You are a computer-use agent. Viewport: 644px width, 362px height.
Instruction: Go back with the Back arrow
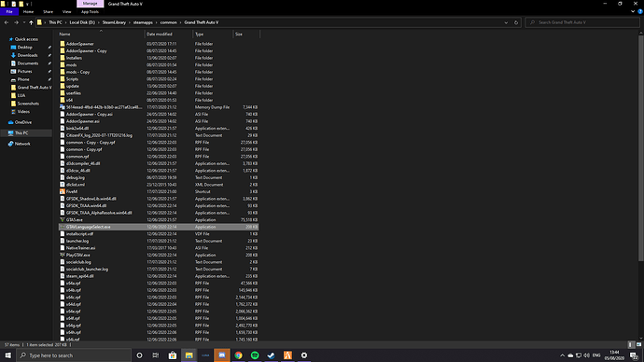(x=7, y=22)
